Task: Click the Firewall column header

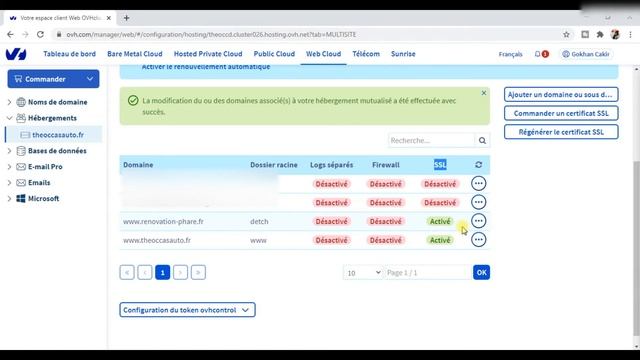Action: pyautogui.click(x=386, y=165)
